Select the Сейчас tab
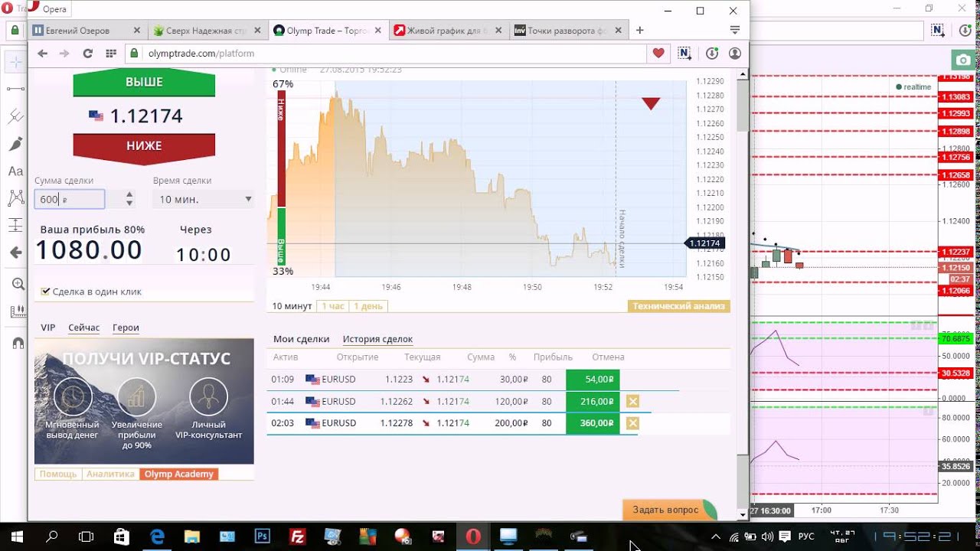Image resolution: width=980 pixels, height=551 pixels. (83, 328)
